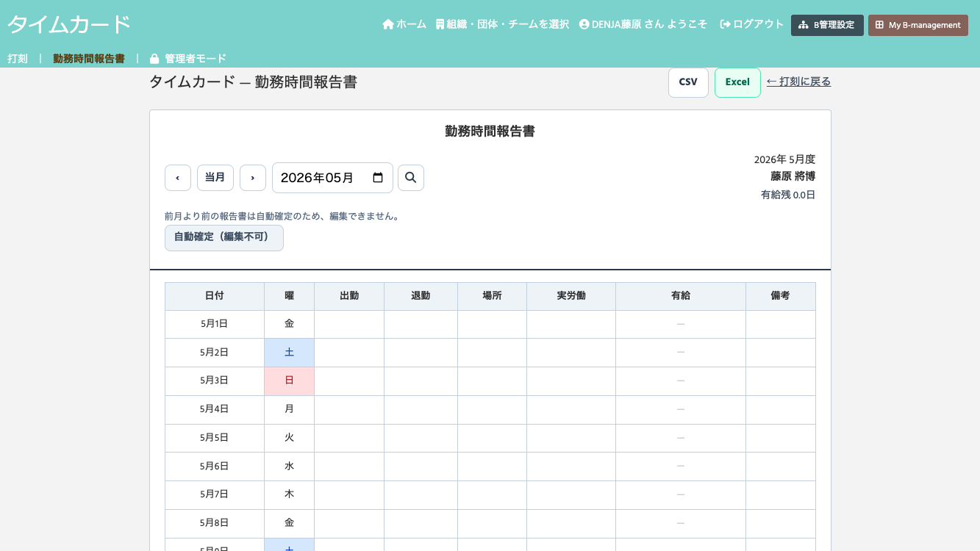
Task: Open the calendar picker icon in month field
Action: tap(378, 178)
